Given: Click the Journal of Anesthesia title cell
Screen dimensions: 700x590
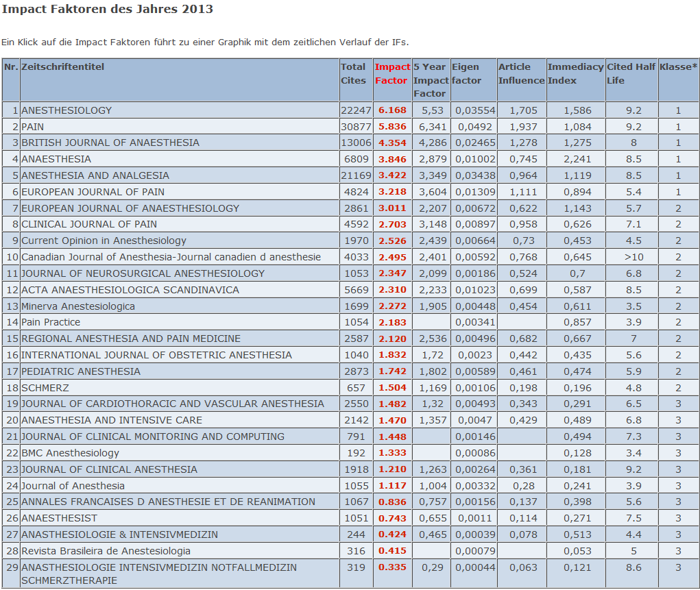Looking at the screenshot, I should pyautogui.click(x=73, y=486).
